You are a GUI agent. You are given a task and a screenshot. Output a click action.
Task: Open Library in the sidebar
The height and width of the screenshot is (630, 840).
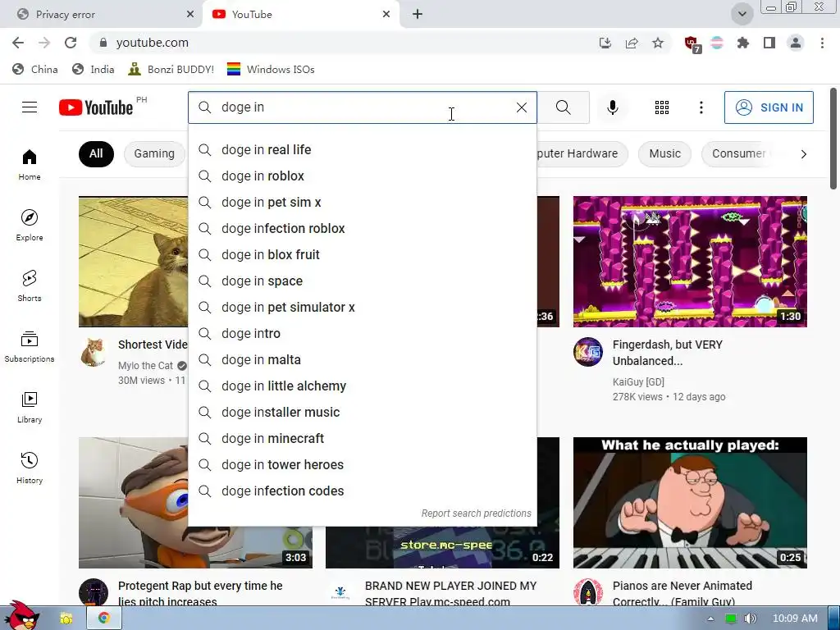(x=30, y=407)
